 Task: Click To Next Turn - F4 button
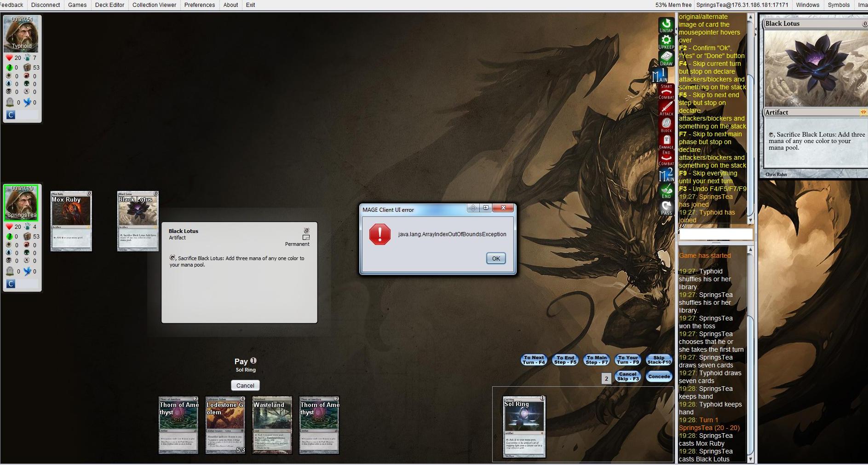coord(534,360)
